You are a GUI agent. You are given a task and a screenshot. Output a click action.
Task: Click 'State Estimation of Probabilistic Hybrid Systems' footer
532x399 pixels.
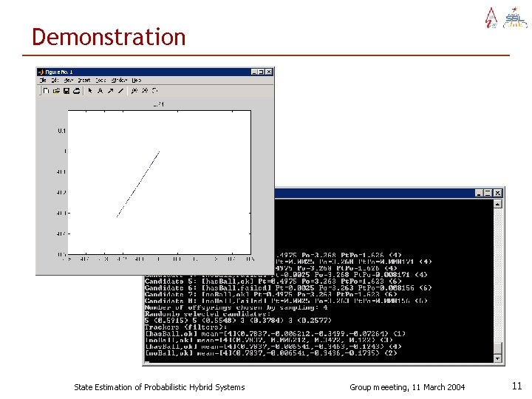pyautogui.click(x=159, y=387)
